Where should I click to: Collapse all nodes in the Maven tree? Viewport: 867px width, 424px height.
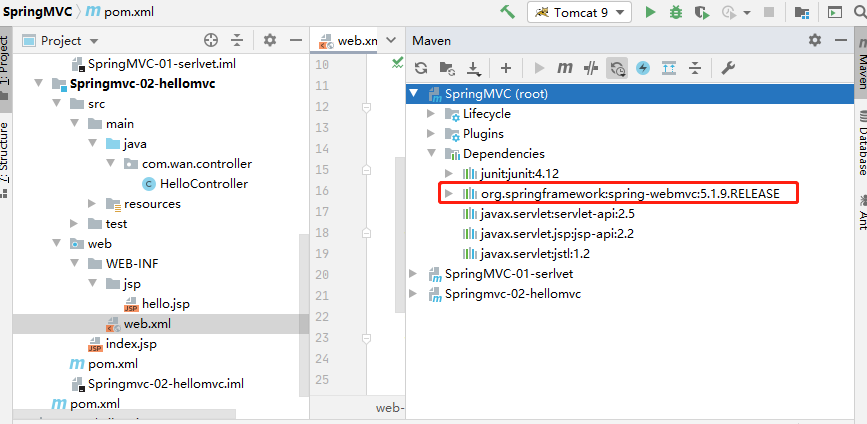(695, 68)
